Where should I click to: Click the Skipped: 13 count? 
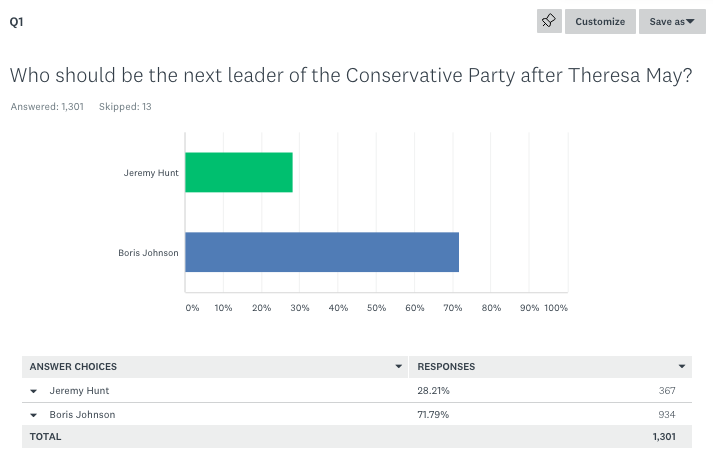[125, 106]
